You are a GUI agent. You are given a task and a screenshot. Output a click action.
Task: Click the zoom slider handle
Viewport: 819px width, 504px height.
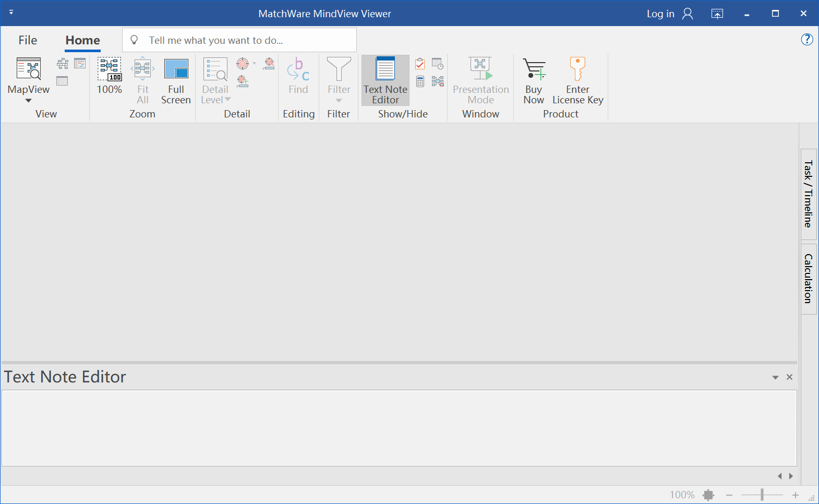coord(762,495)
